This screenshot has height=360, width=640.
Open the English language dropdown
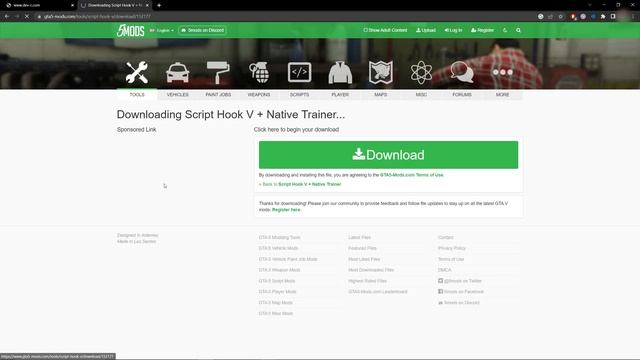coord(162,30)
